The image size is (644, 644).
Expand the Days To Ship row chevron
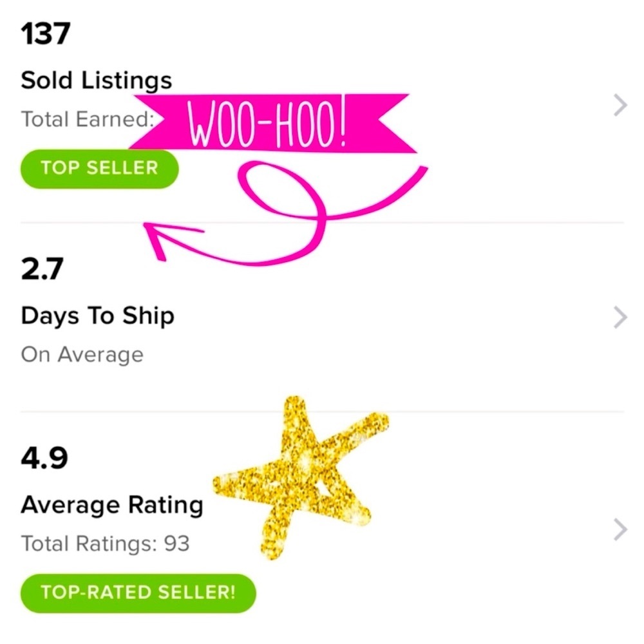tap(620, 316)
